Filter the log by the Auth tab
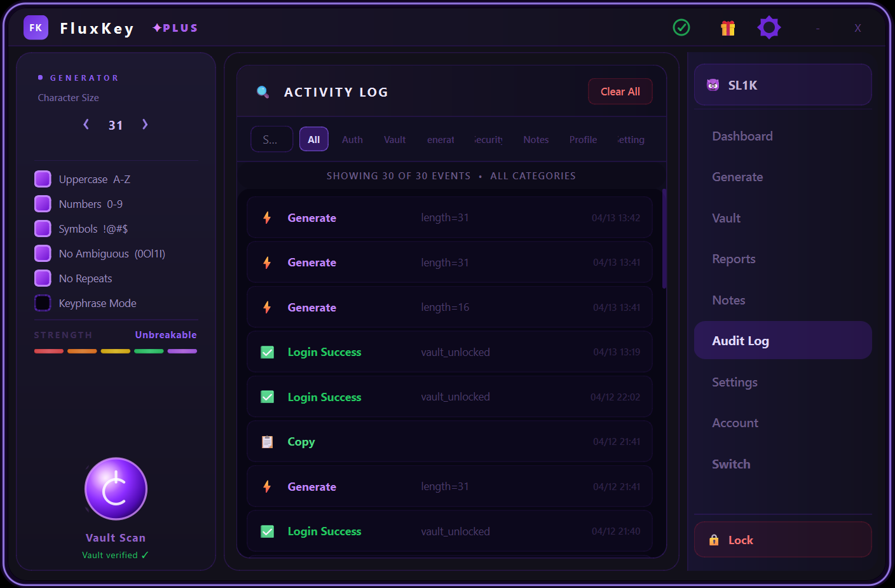Image resolution: width=895 pixels, height=588 pixels. click(x=352, y=140)
